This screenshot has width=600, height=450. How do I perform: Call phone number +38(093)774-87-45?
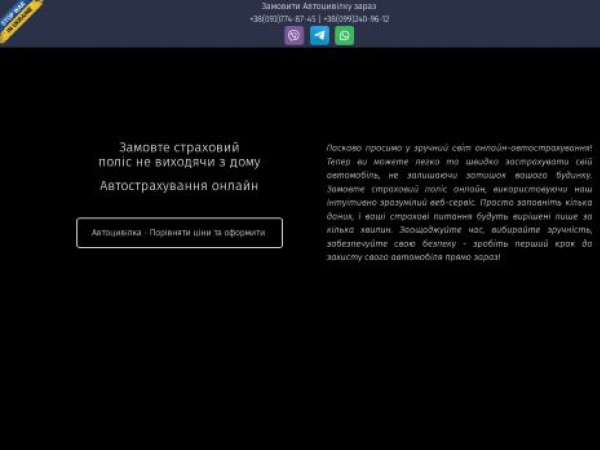click(x=283, y=19)
